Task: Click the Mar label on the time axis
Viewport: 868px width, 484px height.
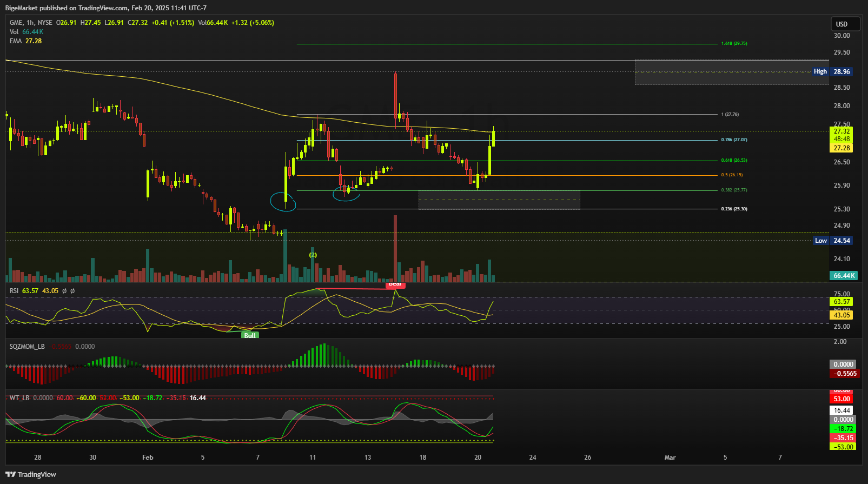Action: tap(670, 458)
